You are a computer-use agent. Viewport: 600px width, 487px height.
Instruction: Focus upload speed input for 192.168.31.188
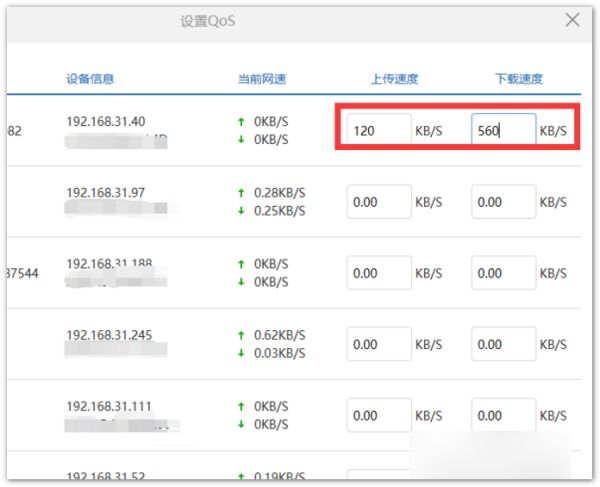coord(379,273)
